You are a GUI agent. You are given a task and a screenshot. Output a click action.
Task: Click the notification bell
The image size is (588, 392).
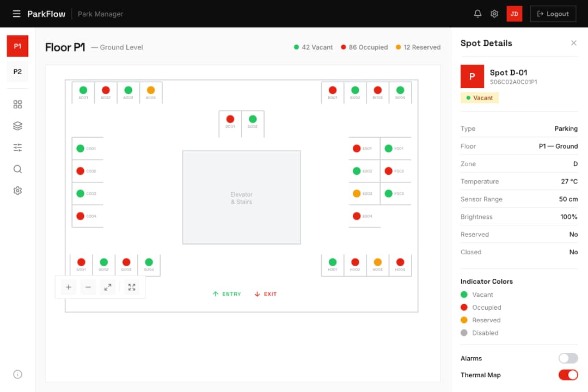pos(477,13)
